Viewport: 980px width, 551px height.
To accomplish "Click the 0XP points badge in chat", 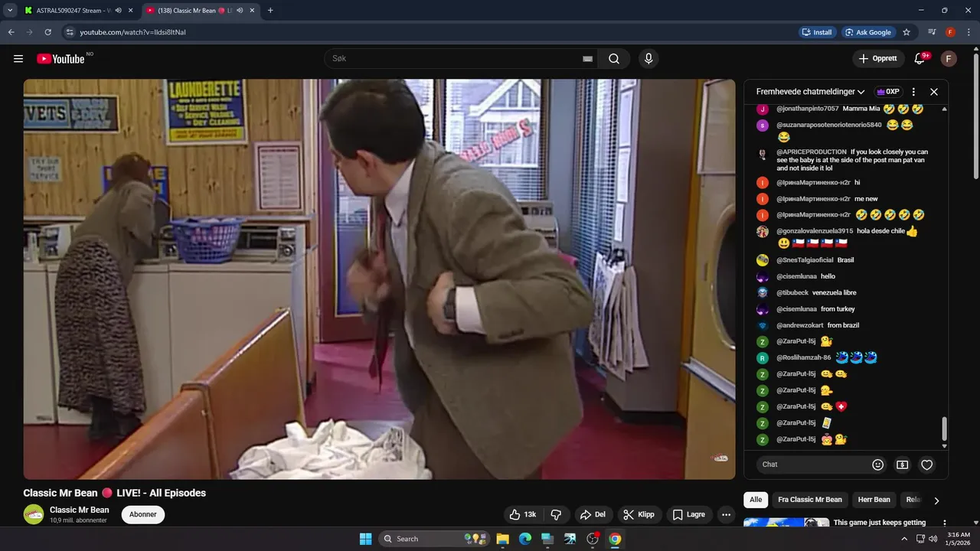I will pyautogui.click(x=887, y=92).
